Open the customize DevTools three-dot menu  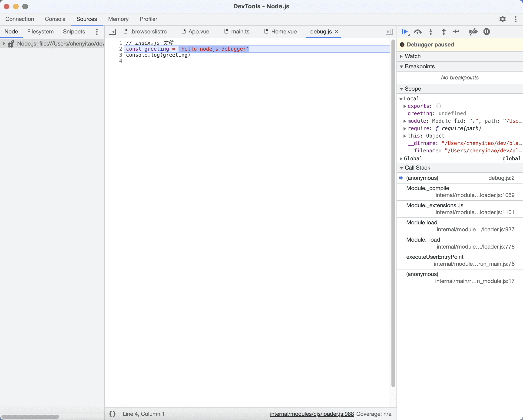click(516, 19)
